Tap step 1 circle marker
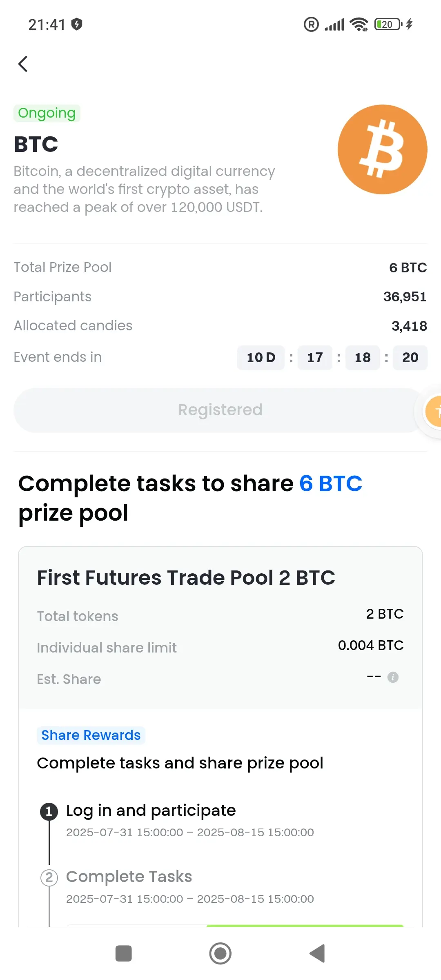Screen dimensions: 441x980 click(49, 811)
